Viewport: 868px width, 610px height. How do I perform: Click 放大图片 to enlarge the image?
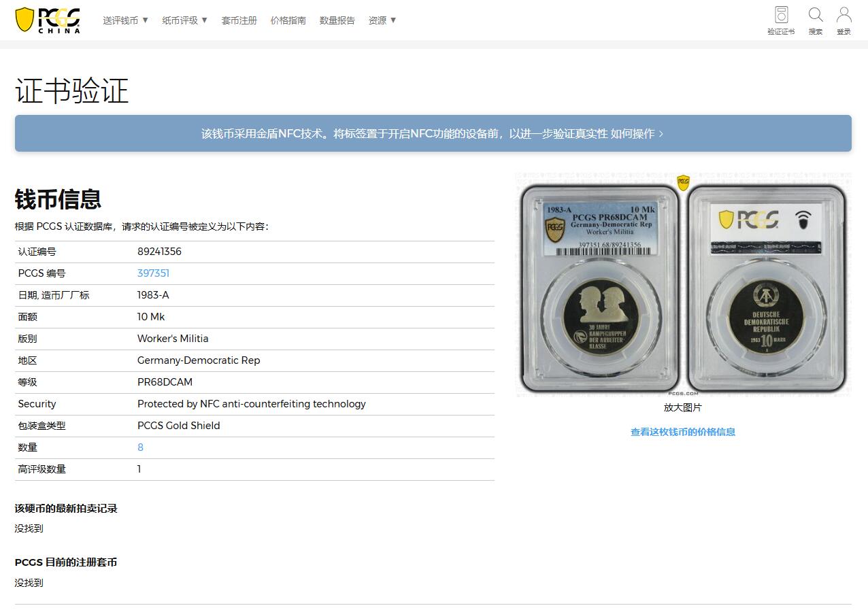tap(682, 408)
